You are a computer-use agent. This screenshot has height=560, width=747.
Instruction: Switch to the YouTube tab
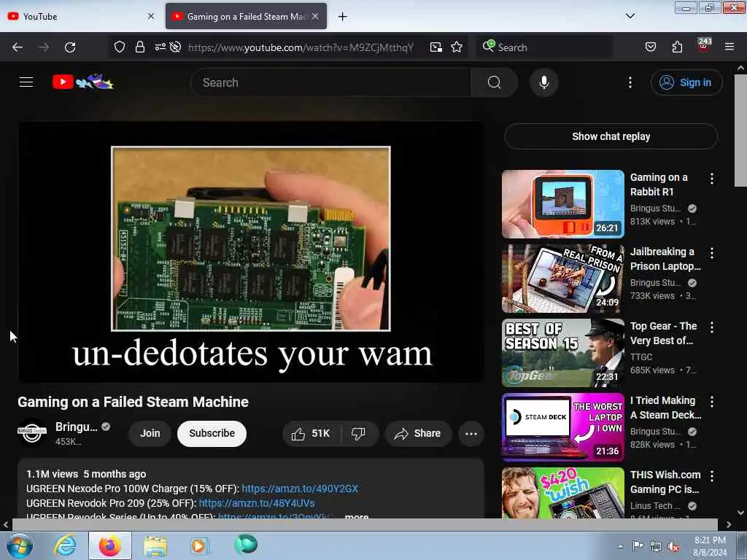pyautogui.click(x=81, y=16)
